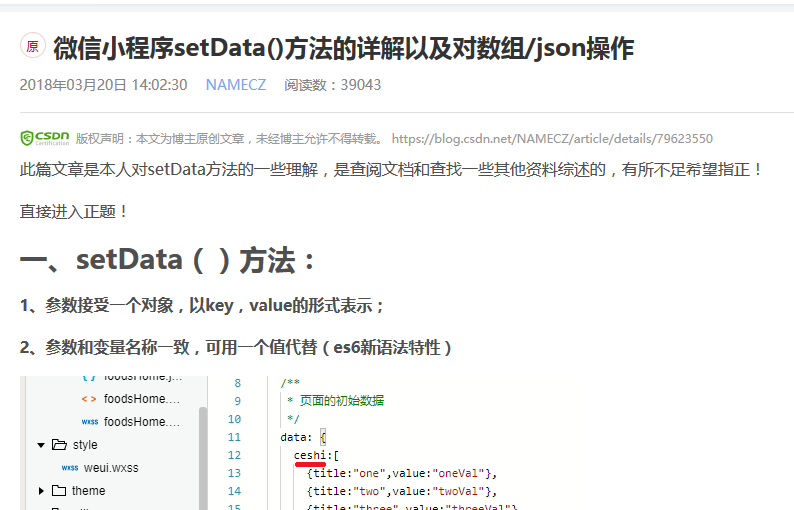Viewport: 794px width, 510px height.
Task: Click the publish date 2018年03月20日 14:02:30
Action: click(103, 85)
